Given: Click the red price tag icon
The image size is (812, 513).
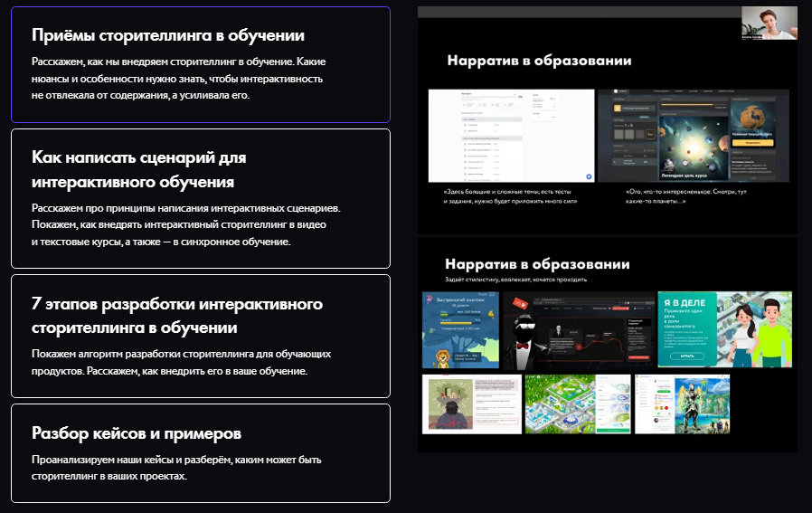Looking at the screenshot, I should point(519,304).
